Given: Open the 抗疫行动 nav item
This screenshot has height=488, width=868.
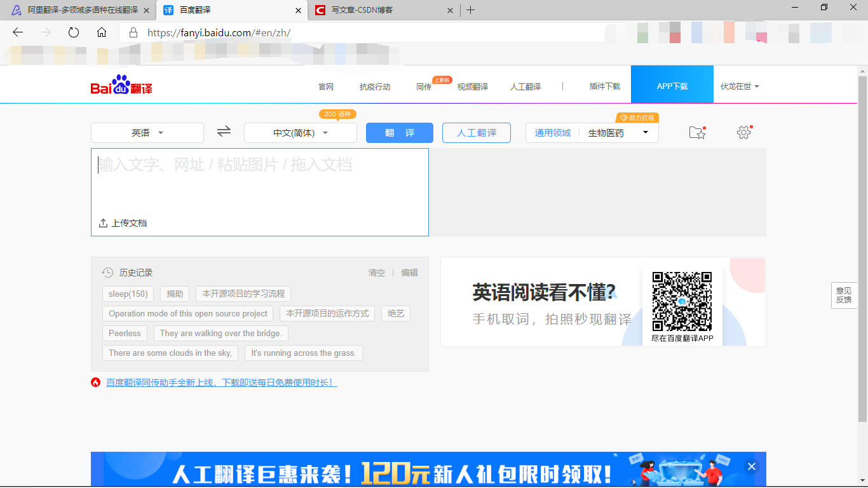Looking at the screenshot, I should (x=375, y=86).
